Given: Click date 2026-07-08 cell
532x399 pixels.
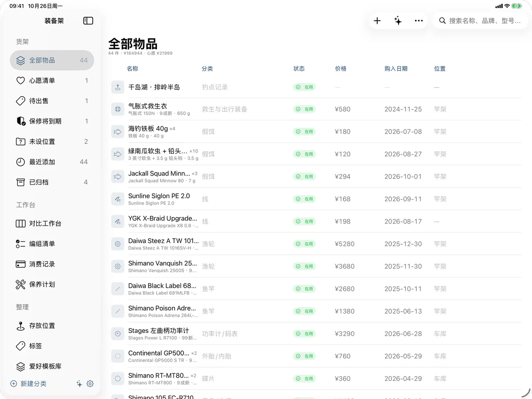Looking at the screenshot, I should pos(403,132).
